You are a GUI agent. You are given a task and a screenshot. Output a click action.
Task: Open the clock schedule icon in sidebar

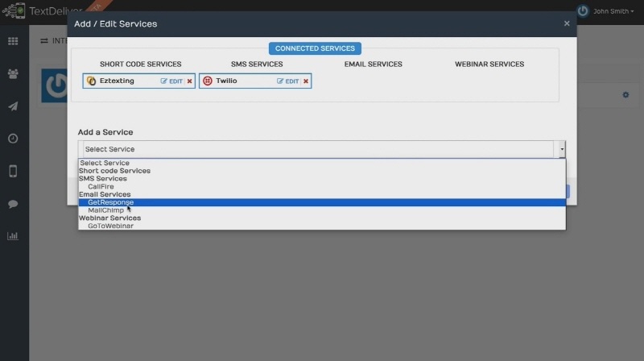pyautogui.click(x=13, y=139)
